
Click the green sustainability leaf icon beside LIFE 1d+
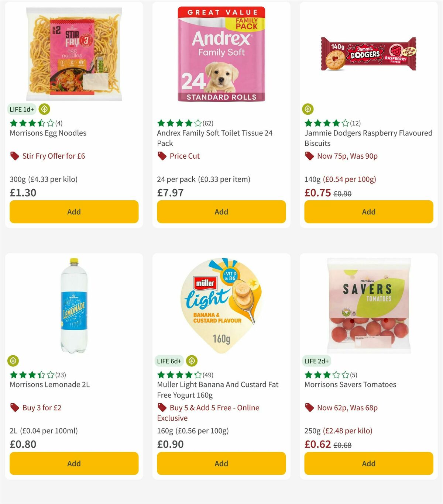point(44,109)
